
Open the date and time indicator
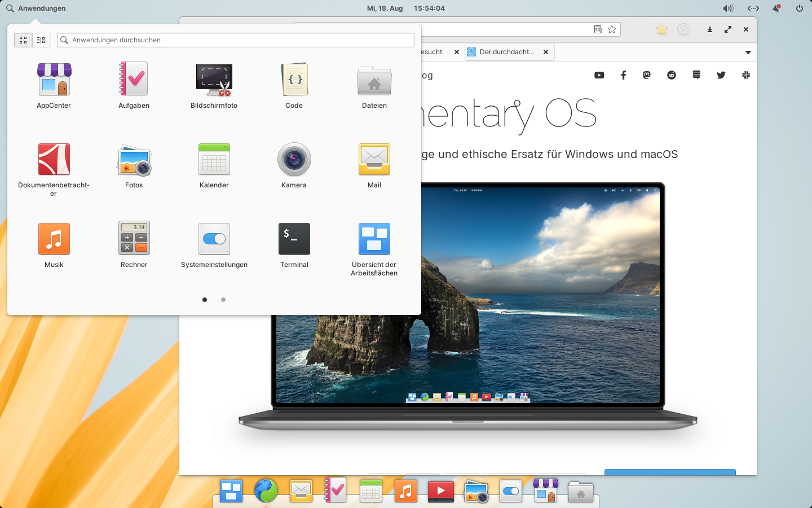[x=405, y=8]
